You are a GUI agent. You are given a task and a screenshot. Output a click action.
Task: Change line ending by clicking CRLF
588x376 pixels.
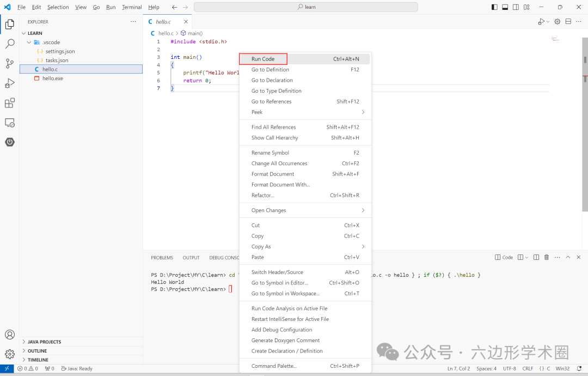point(528,368)
